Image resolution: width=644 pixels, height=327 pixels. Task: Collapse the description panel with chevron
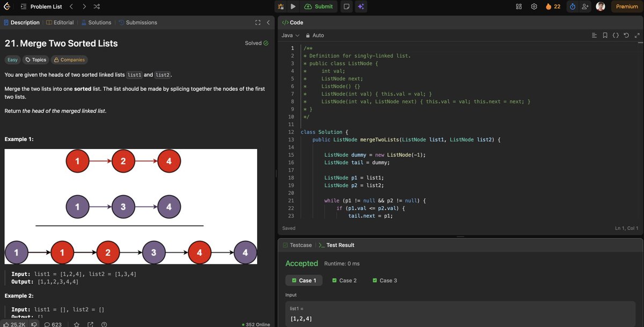268,23
